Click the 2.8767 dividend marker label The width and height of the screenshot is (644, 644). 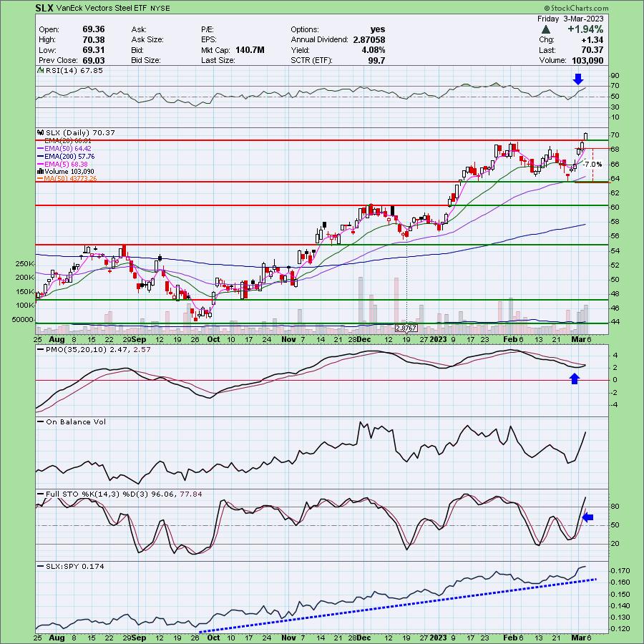tap(406, 328)
